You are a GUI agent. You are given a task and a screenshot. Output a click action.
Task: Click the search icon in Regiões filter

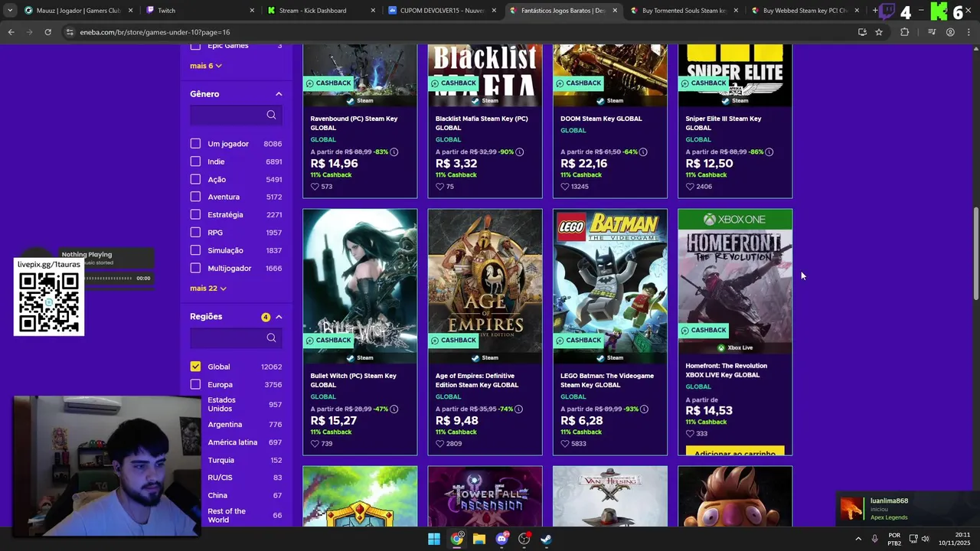271,337
